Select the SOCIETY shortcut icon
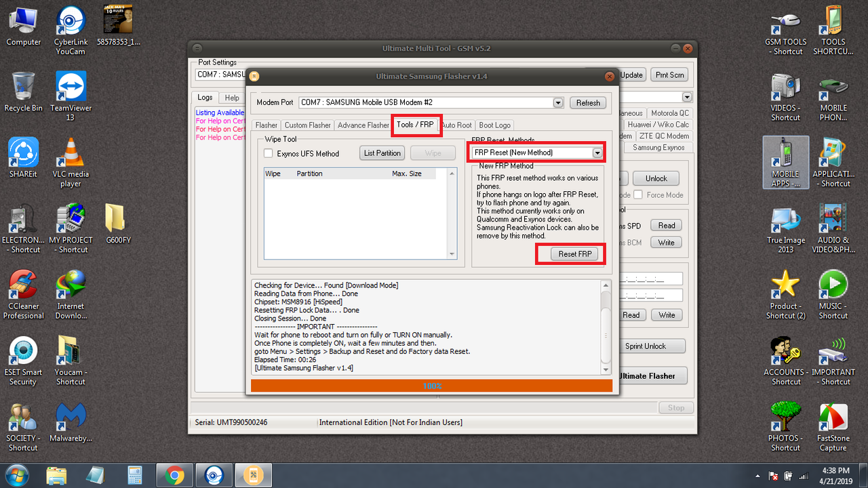 point(24,427)
